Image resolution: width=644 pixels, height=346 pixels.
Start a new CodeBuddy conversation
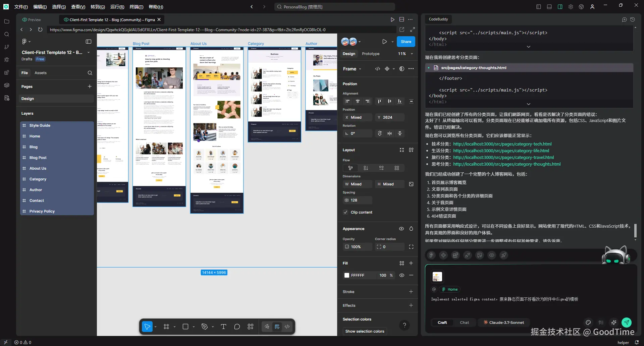[x=624, y=19]
